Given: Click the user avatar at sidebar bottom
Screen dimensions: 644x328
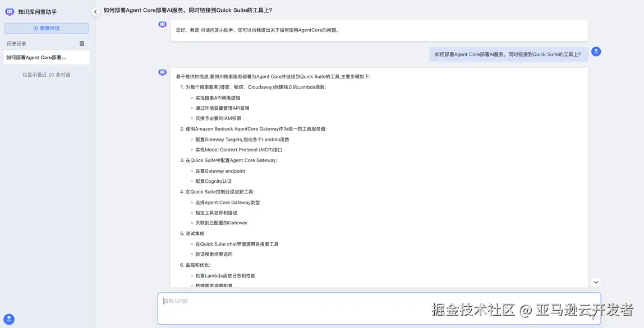Looking at the screenshot, I should pos(8,319).
